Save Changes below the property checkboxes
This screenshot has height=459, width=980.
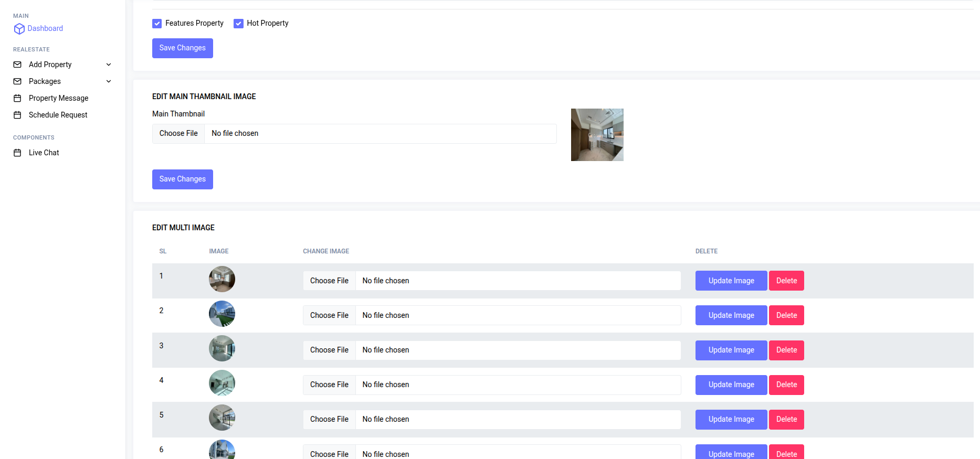(183, 48)
